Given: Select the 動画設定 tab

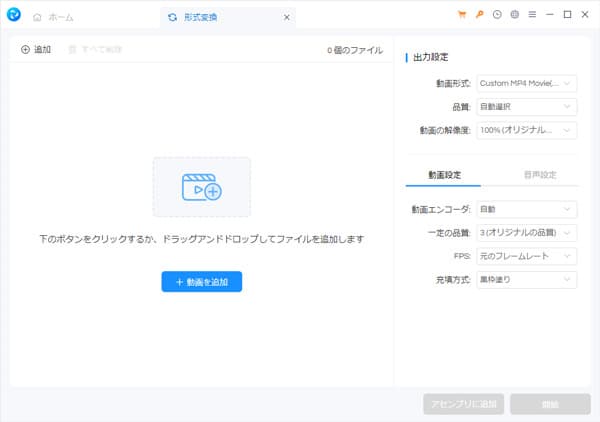Looking at the screenshot, I should coord(443,175).
